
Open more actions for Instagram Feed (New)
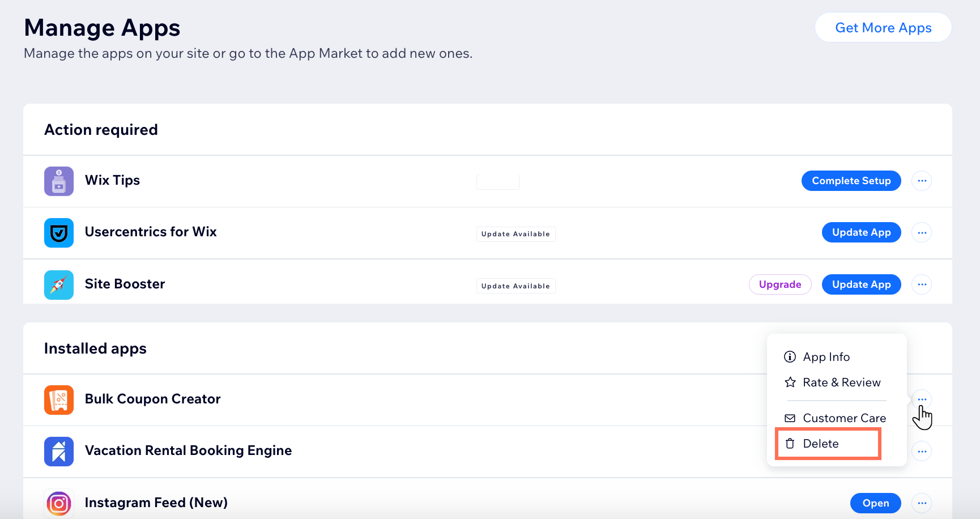click(922, 503)
